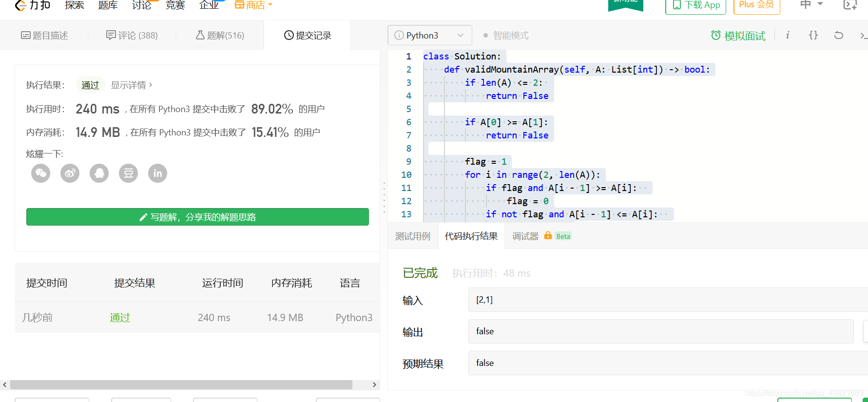Viewport: 868px width, 402px height.
Task: Share result to LinkedIn icon
Action: click(x=158, y=173)
